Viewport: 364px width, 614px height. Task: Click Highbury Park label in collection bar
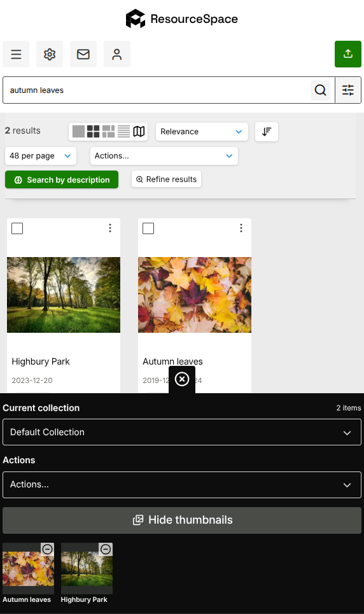pos(84,599)
